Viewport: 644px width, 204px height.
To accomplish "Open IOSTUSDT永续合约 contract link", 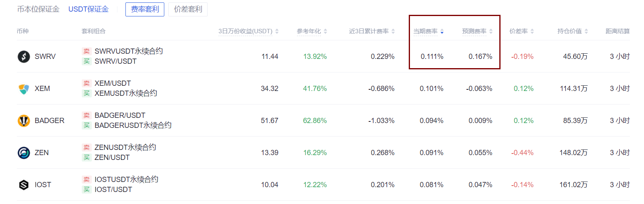I will click(126, 180).
